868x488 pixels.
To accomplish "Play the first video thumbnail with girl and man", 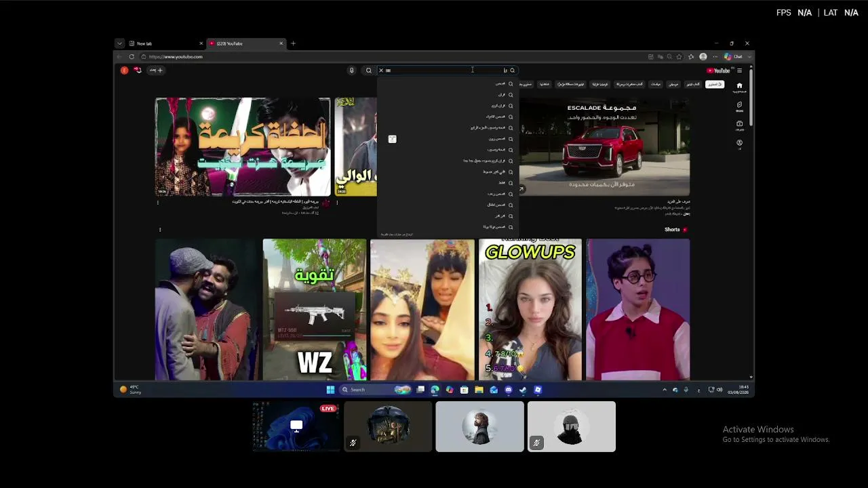I will [x=243, y=147].
